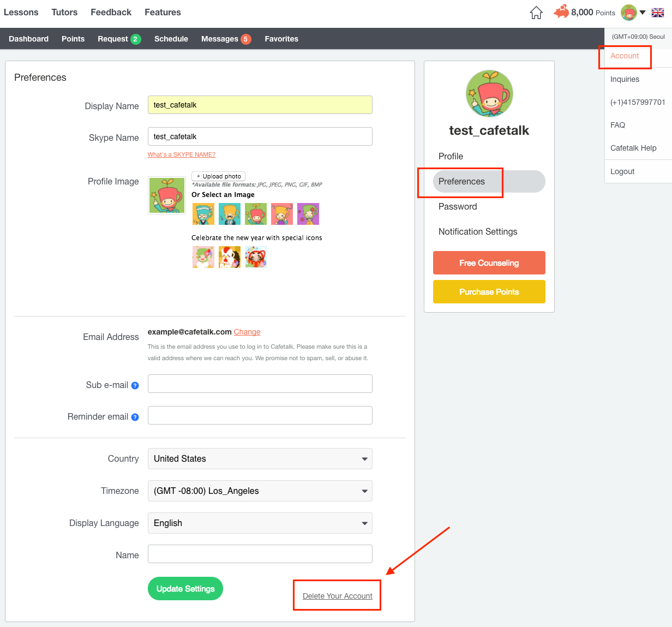Click the Name input field
The width and height of the screenshot is (672, 627).
click(260, 554)
